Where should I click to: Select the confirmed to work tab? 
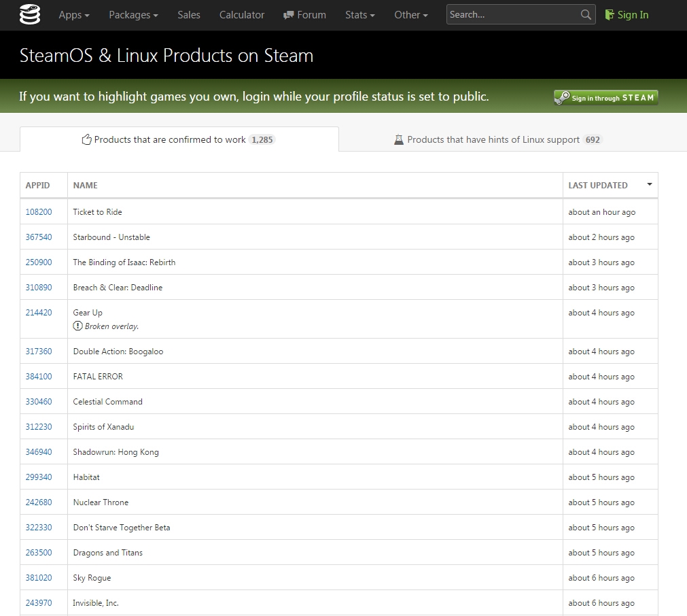[x=179, y=139]
